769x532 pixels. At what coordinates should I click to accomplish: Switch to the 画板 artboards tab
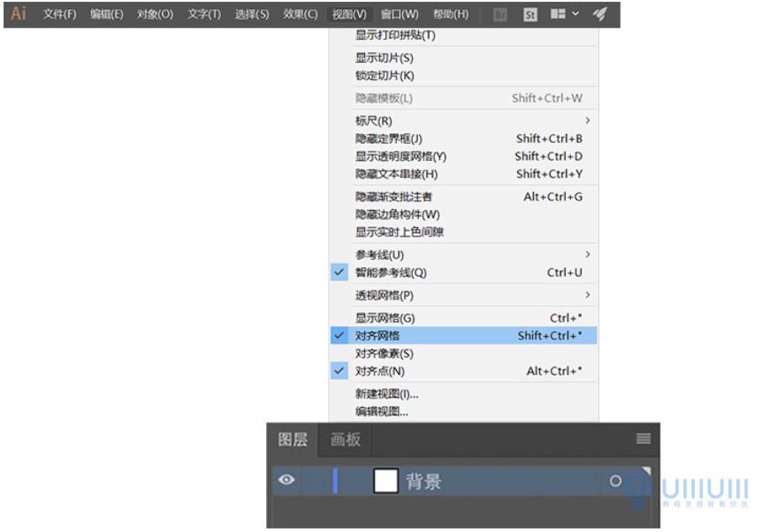pos(346,439)
